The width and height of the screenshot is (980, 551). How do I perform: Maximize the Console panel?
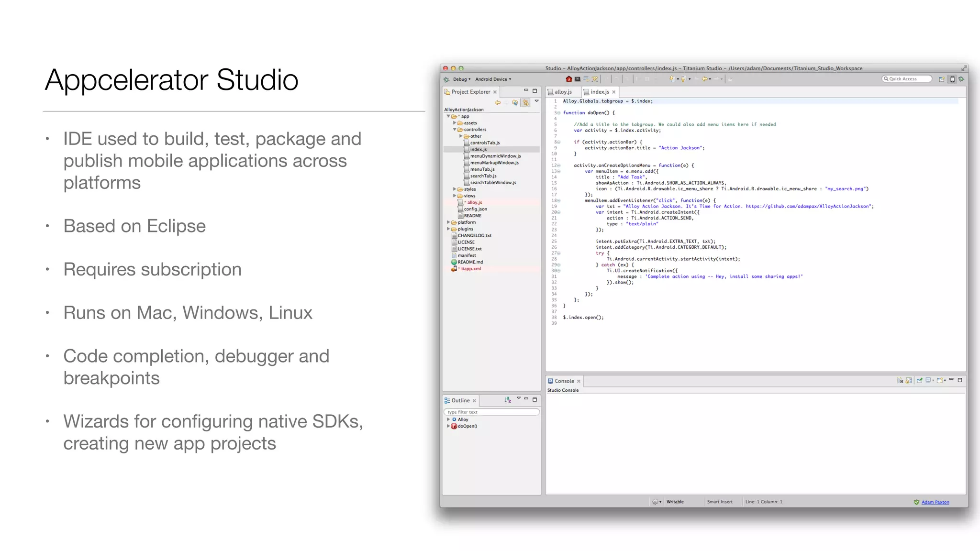coord(960,380)
